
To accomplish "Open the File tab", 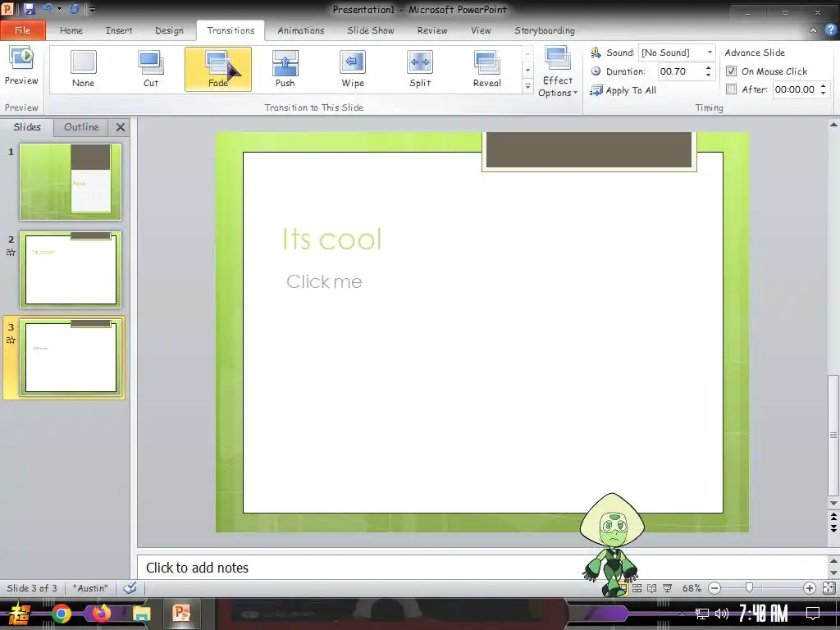I will 22,30.
